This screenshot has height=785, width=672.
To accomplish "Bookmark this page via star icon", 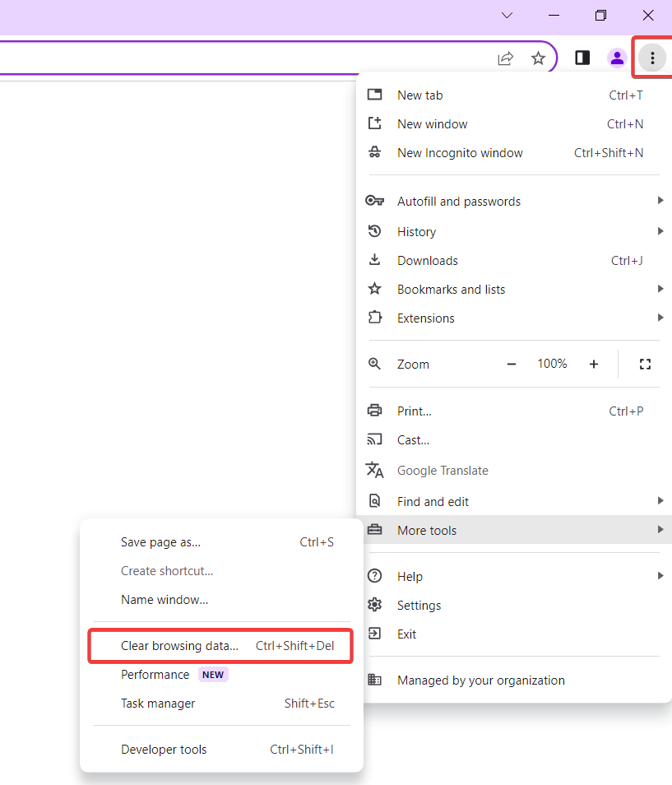I will 539,58.
